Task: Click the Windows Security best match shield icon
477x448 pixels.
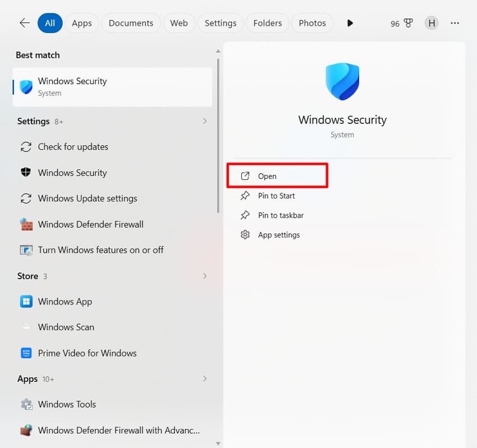Action: tap(26, 87)
